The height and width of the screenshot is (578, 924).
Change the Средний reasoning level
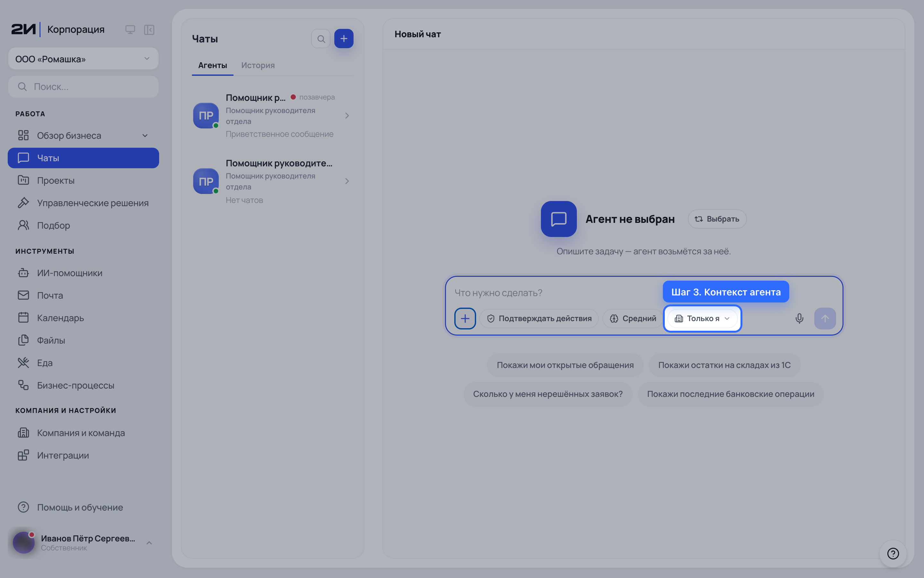click(x=633, y=319)
